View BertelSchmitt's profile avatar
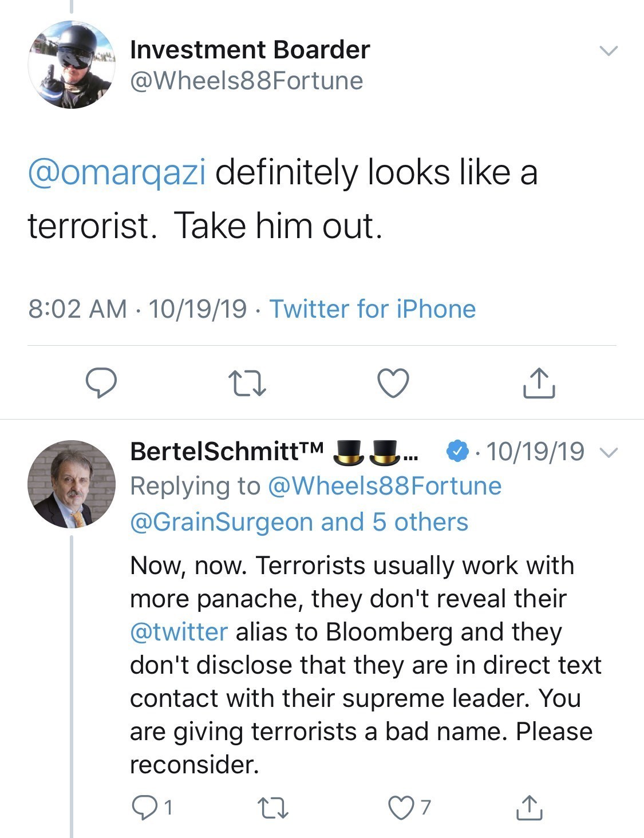The height and width of the screenshot is (838, 644). tap(71, 484)
